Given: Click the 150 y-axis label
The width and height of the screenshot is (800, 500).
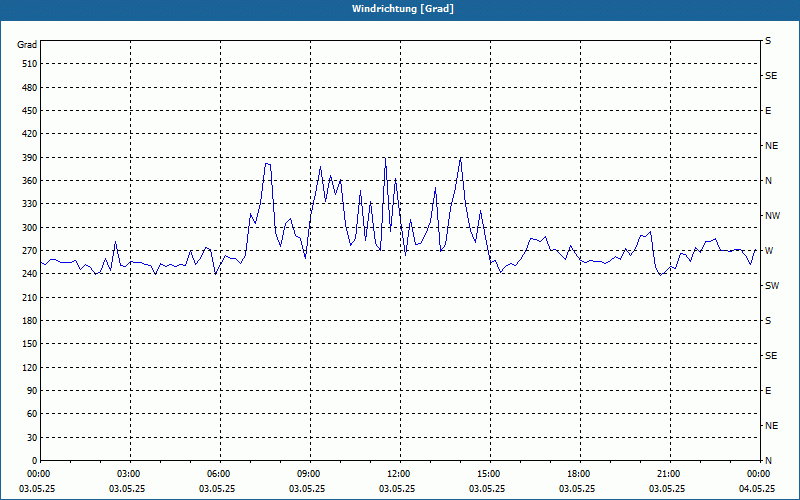Looking at the screenshot, I should point(30,344).
